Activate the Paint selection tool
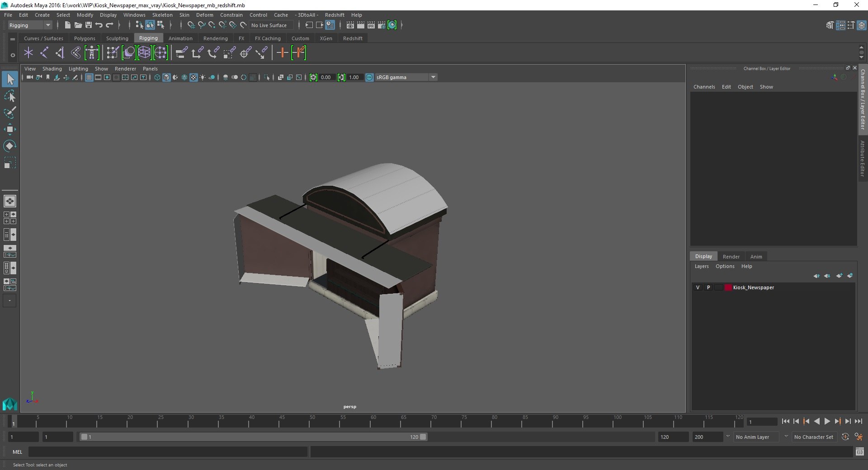The height and width of the screenshot is (470, 868). tap(9, 113)
